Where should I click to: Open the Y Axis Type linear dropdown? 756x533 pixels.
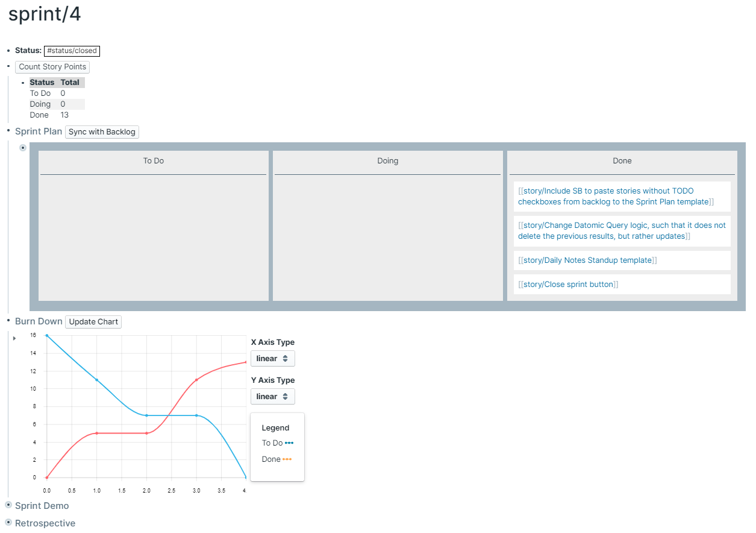272,396
